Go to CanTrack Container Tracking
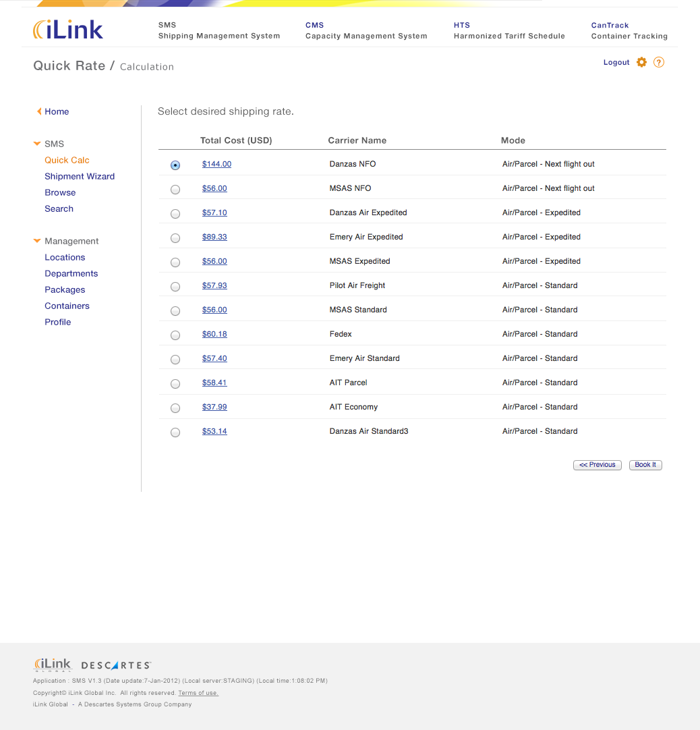Screen dimensions: 700x730 [629, 30]
